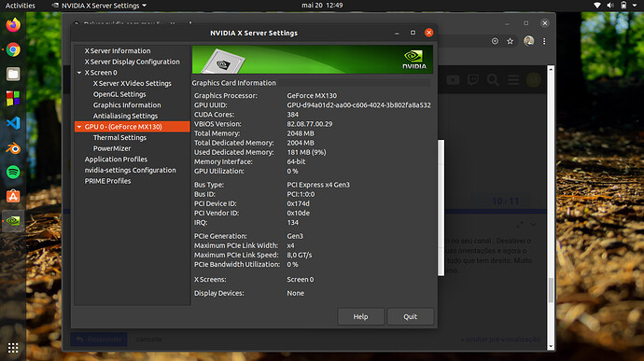
Task: Select GPU 0 - (GeForce MX130) entry
Action: pyautogui.click(x=133, y=127)
